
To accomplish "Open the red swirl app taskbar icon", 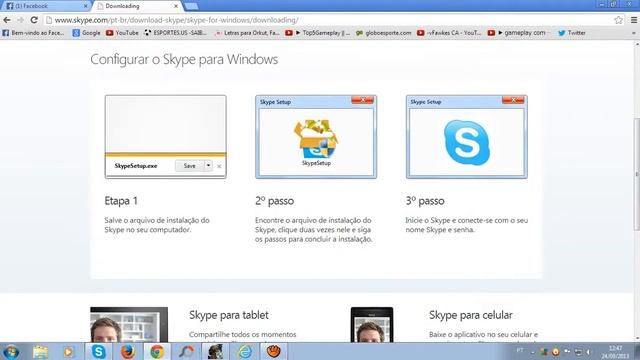I will click(187, 352).
